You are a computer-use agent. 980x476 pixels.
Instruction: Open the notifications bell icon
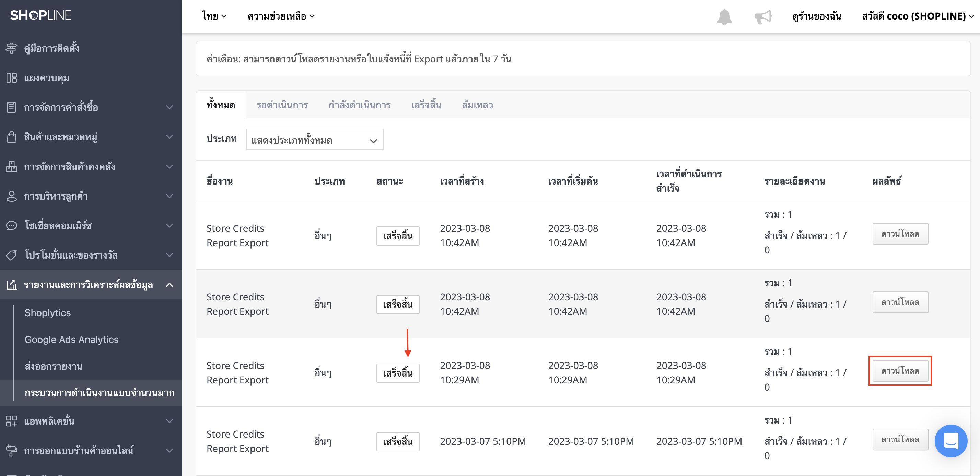tap(724, 17)
